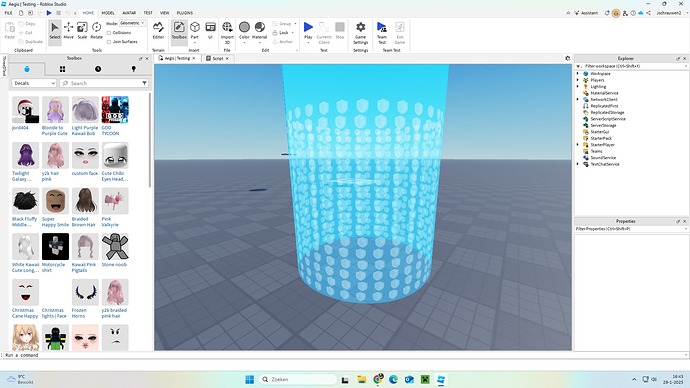Toggle the Toolbox panel button
Screen dimensions: 690x388
point(179,31)
